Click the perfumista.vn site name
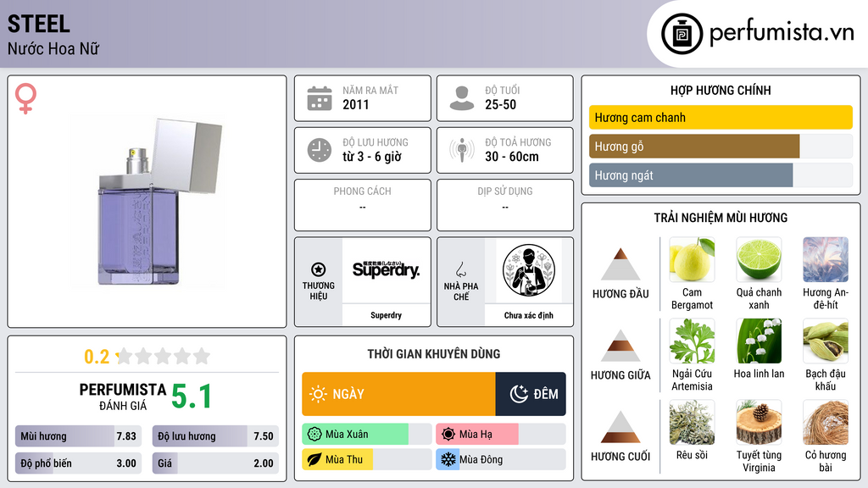 point(782,33)
